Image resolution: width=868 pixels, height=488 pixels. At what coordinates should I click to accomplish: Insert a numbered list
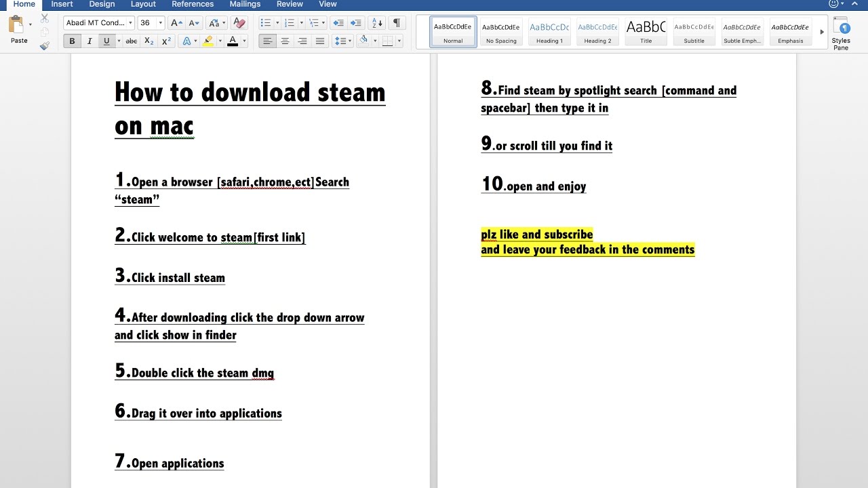pos(290,23)
